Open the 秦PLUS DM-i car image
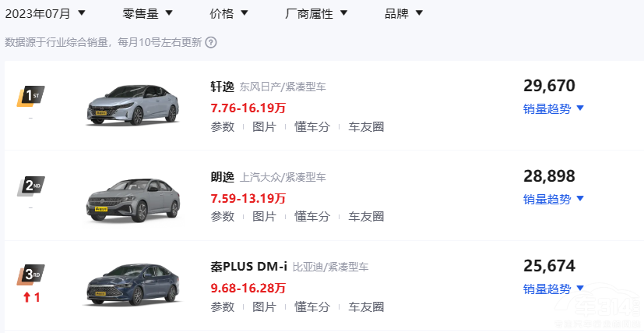Image resolution: width=644 pixels, height=333 pixels. pyautogui.click(x=132, y=285)
